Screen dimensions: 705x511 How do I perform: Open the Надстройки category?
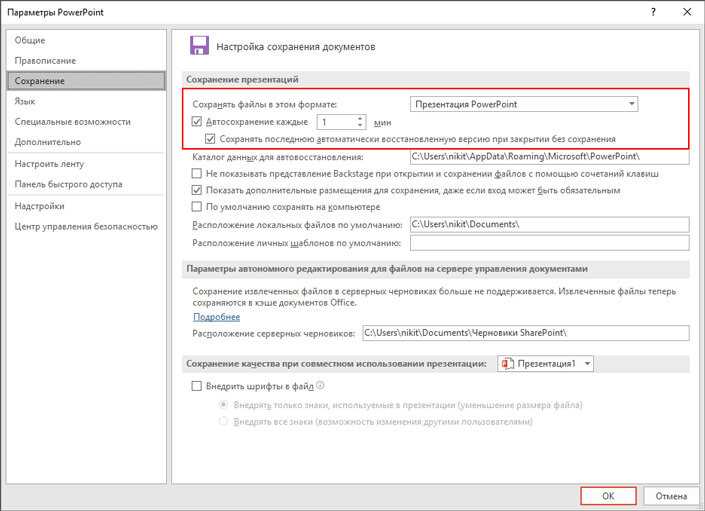(x=86, y=206)
